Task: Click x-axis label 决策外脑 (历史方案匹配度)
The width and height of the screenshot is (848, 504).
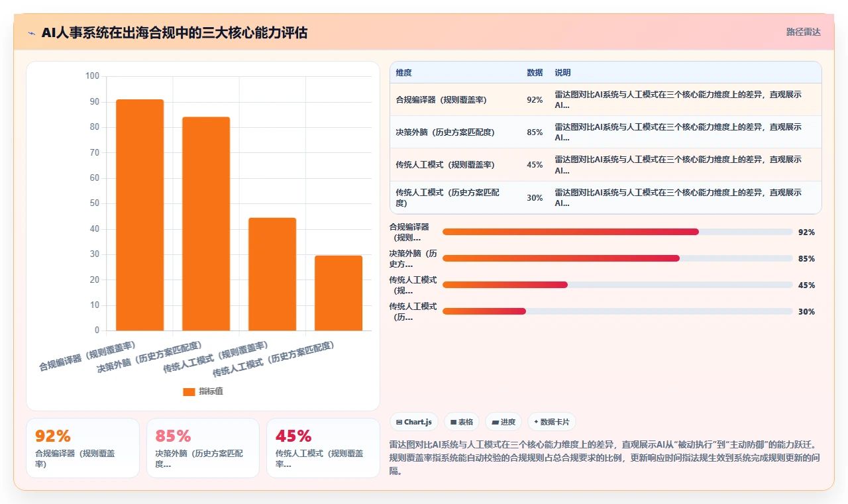Action: point(150,356)
